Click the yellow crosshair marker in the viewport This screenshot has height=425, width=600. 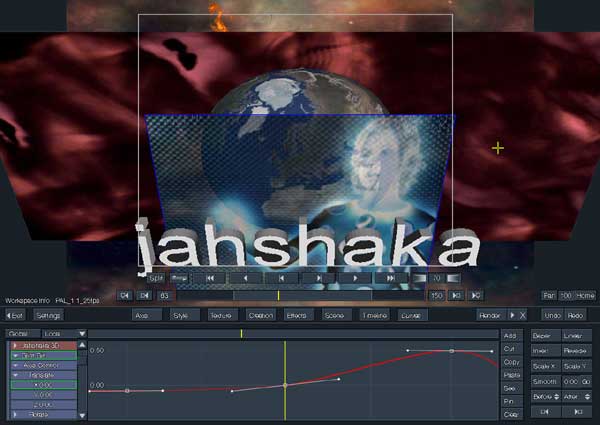[498, 148]
